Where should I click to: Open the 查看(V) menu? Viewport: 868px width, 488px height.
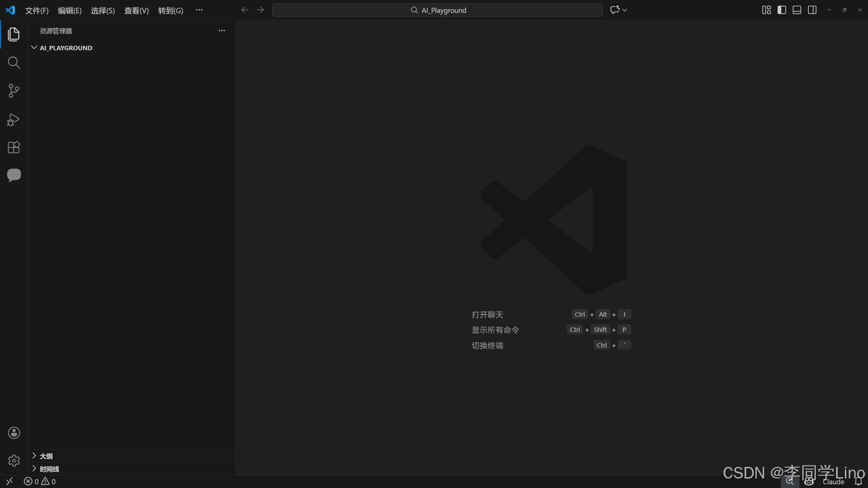136,11
